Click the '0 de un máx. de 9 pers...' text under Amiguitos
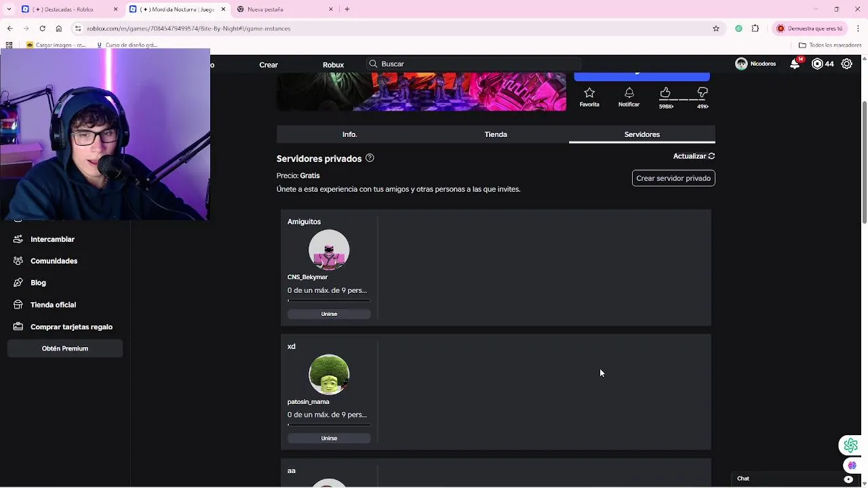The height and width of the screenshot is (488, 868). (327, 290)
